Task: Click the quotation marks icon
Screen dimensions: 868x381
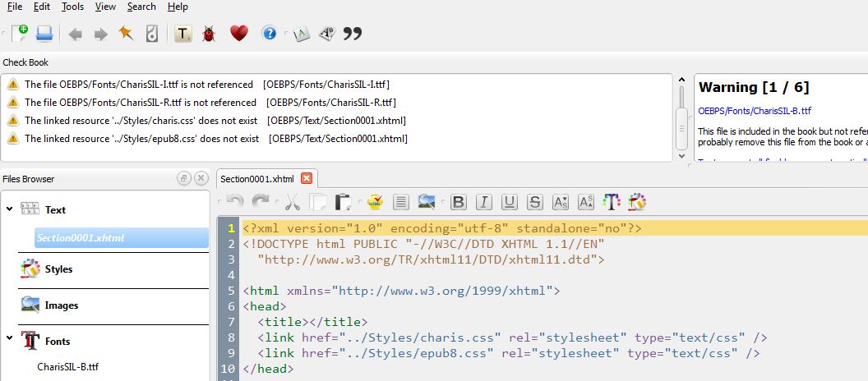Action: tap(352, 34)
